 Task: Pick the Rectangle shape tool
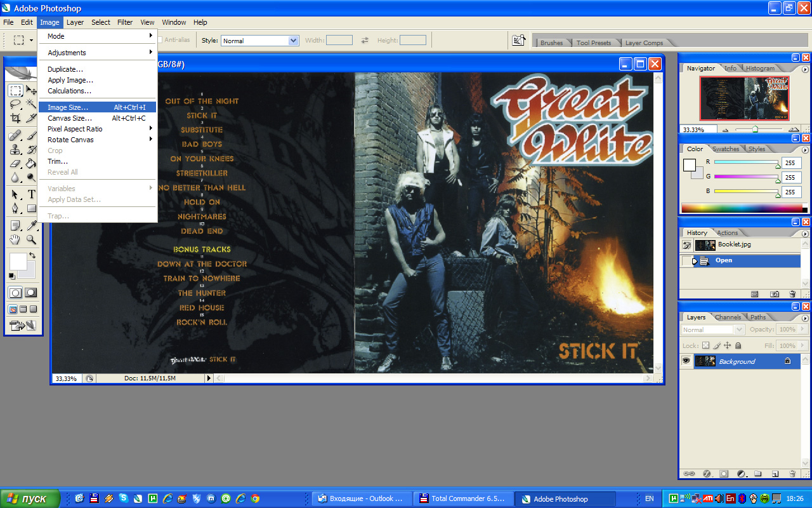(x=32, y=208)
